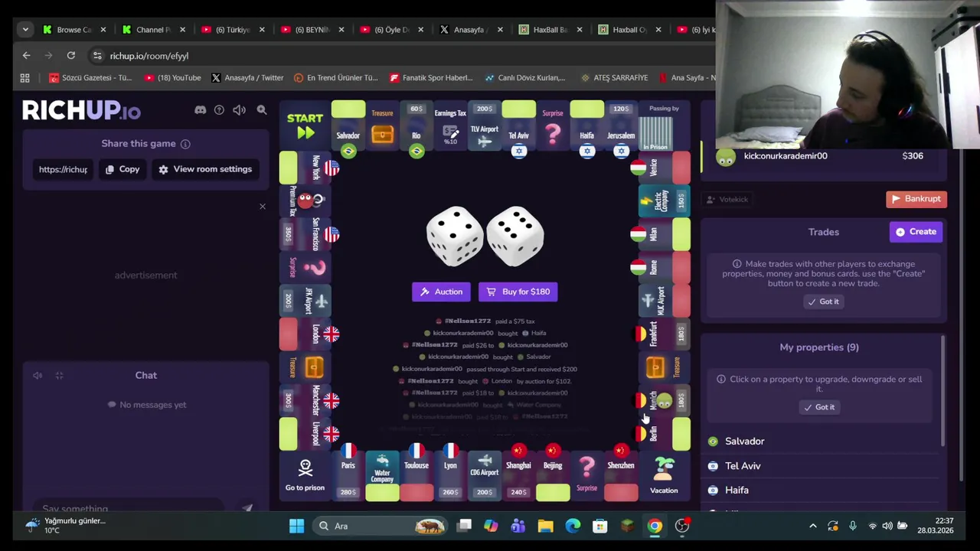980x551 pixels.
Task: Click the Auction button
Action: (x=441, y=292)
